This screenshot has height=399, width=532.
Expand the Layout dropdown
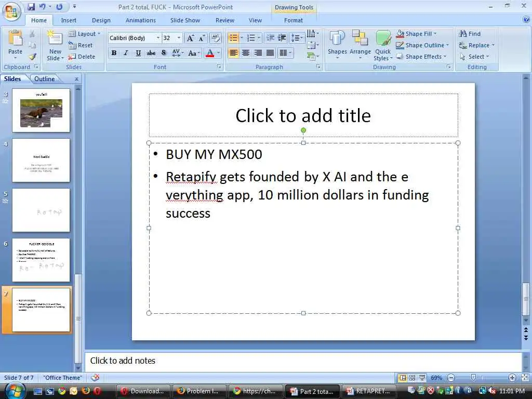(x=84, y=34)
